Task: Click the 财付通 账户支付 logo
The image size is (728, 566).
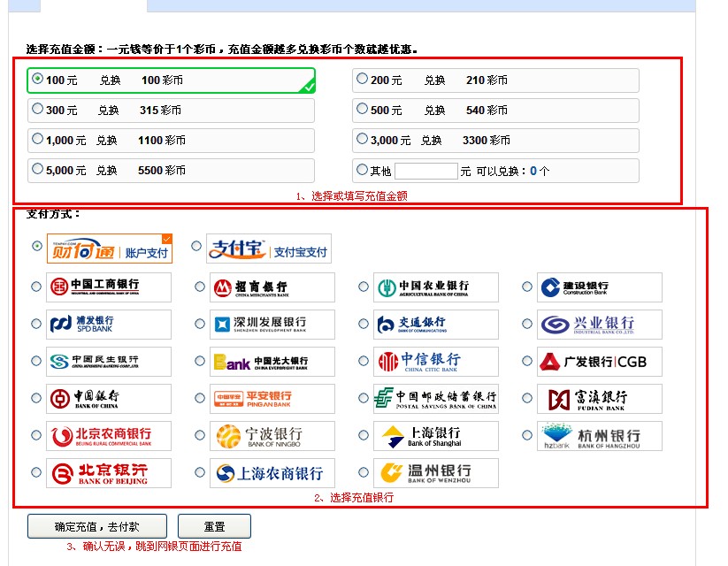Action: 110,249
